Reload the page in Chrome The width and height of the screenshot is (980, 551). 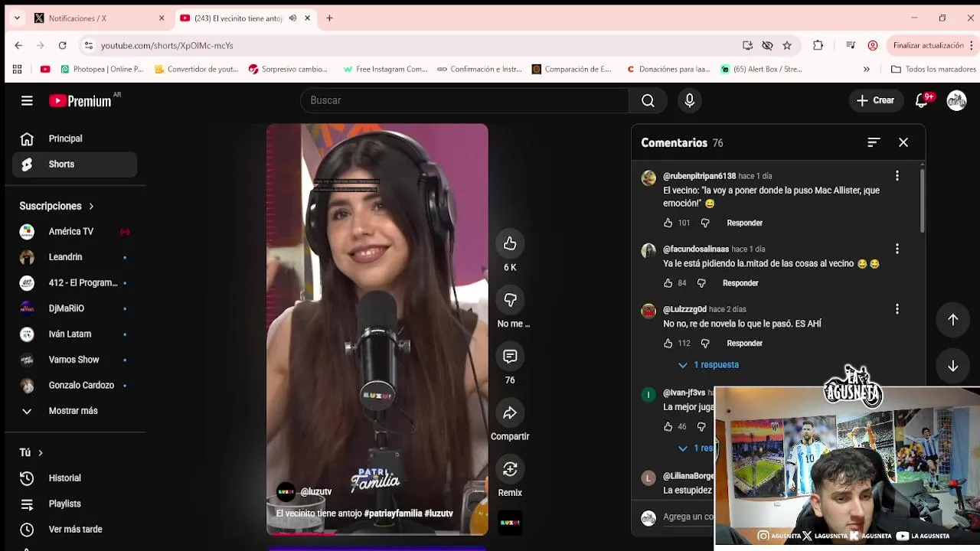coord(62,45)
